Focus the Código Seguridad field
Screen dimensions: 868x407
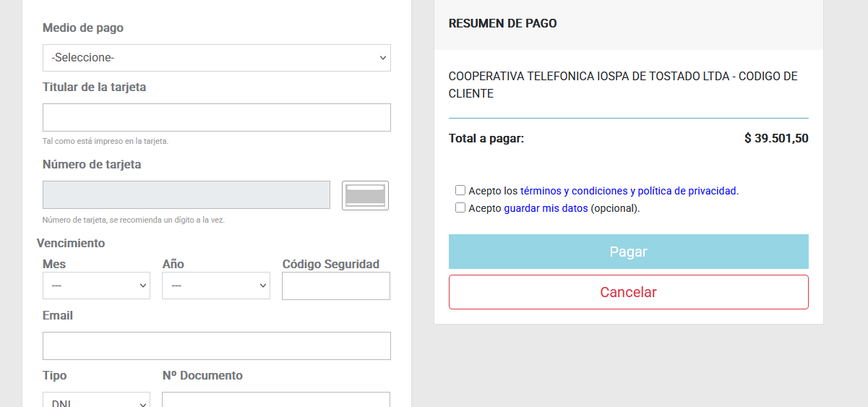pyautogui.click(x=335, y=286)
